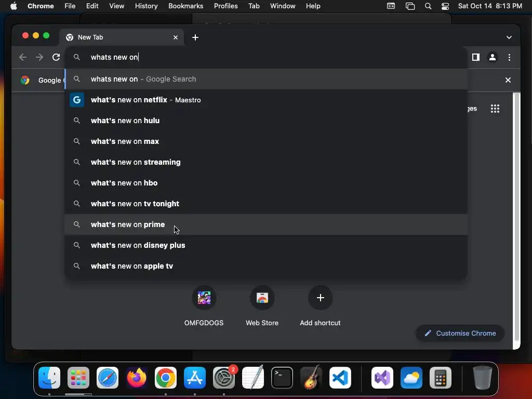
Task: Open the File menu
Action: pyautogui.click(x=70, y=6)
